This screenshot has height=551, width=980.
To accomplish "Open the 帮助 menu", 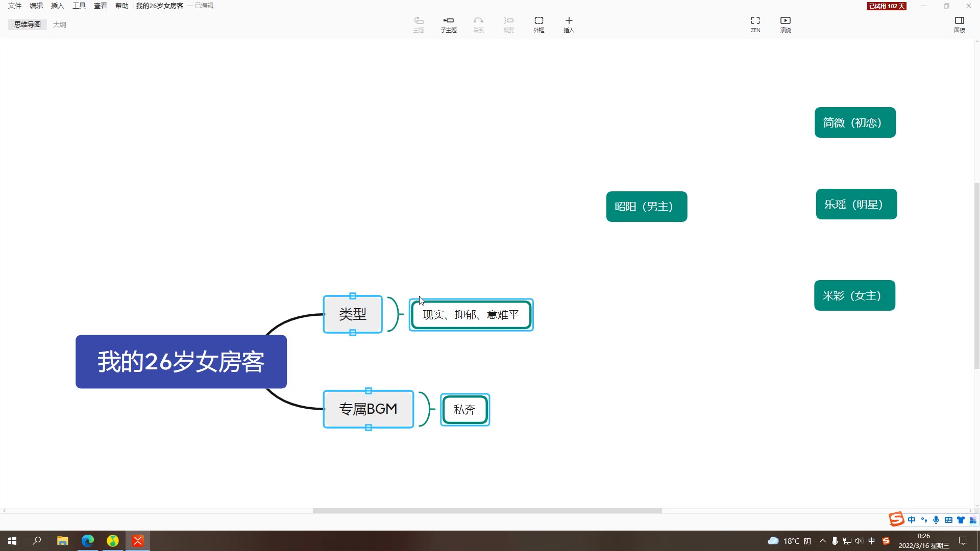I will point(122,6).
